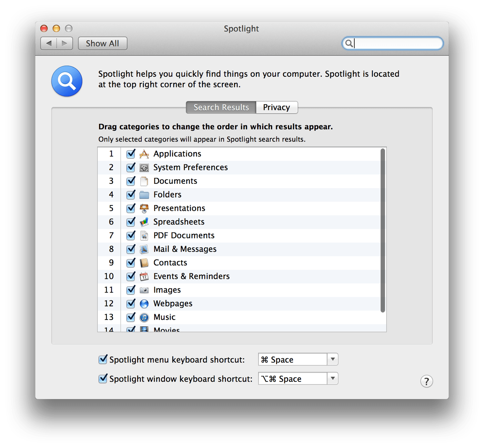Image resolution: width=484 pixels, height=448 pixels.
Task: Close the Spotlight preferences window
Action: (44, 28)
